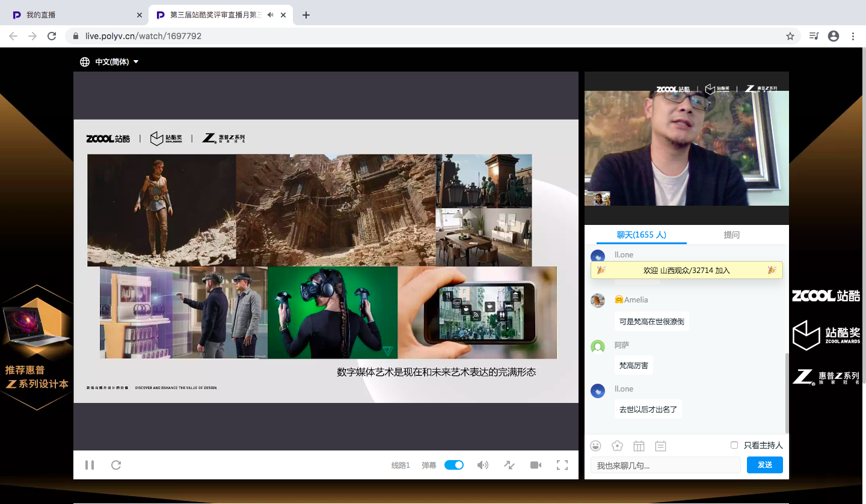The height and width of the screenshot is (504, 866).
Task: Click chat message 可是梵高在世很潦倒
Action: point(652,321)
